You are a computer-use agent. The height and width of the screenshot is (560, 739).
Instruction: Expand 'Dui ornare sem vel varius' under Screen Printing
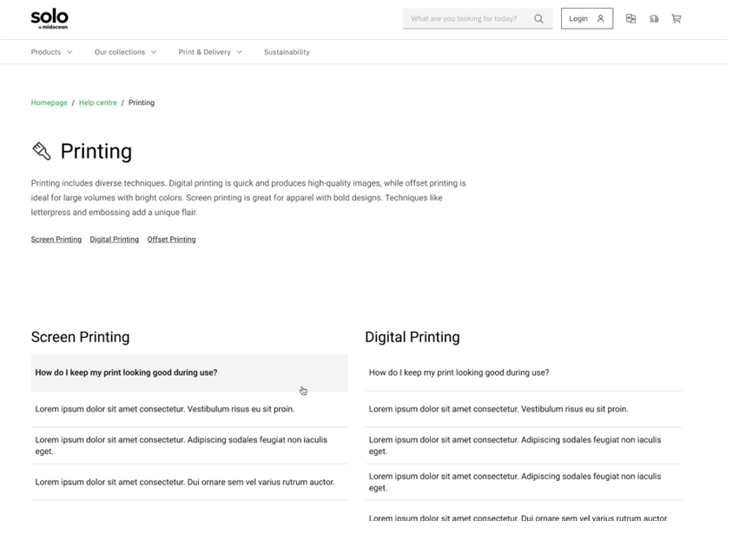189,482
